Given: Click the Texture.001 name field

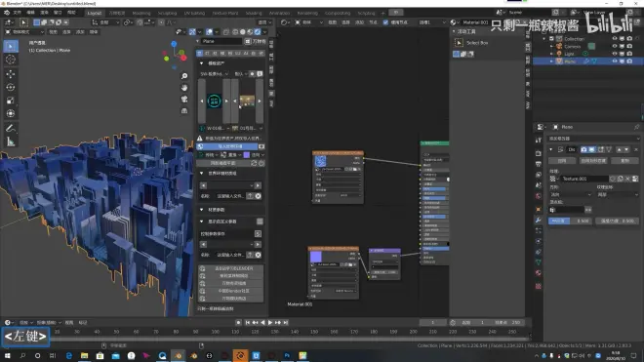Looking at the screenshot, I should (584, 179).
